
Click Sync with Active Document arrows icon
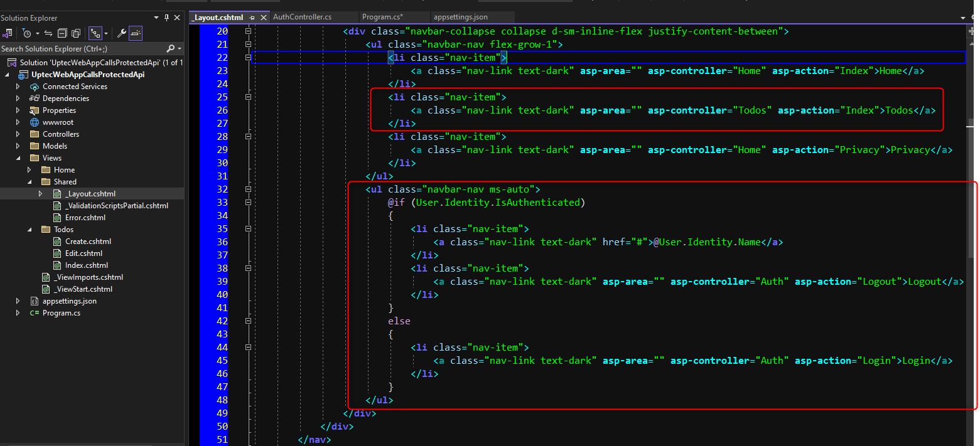pos(48,33)
